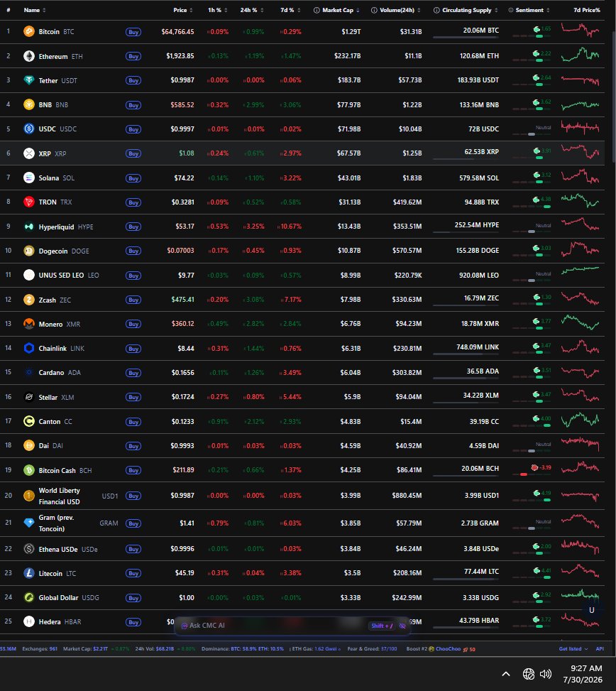Click the USDC logo icon
This screenshot has height=691, width=616.
click(29, 129)
